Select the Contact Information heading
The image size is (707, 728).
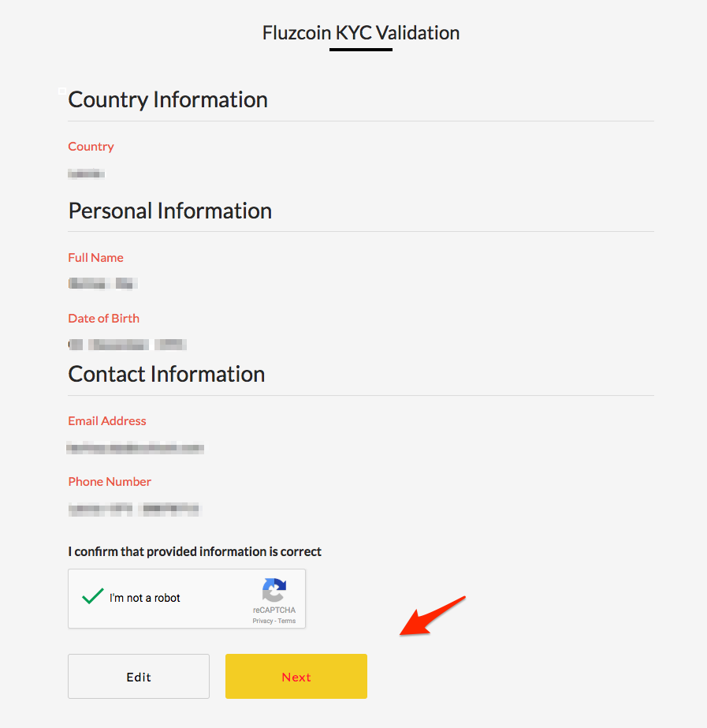click(x=166, y=374)
